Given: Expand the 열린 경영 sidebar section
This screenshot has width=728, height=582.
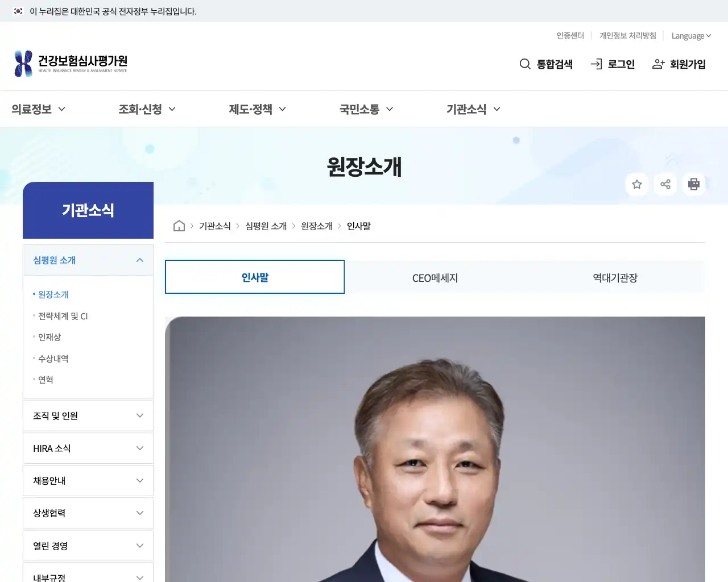Looking at the screenshot, I should [88, 546].
